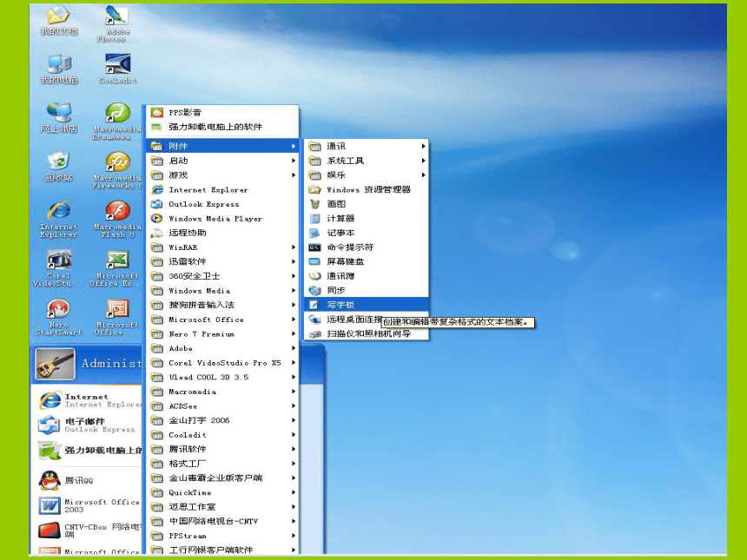Viewport: 747px width, 560px height.
Task: Launch Macromedia Fireworks desktop shortcut
Action: [117, 170]
